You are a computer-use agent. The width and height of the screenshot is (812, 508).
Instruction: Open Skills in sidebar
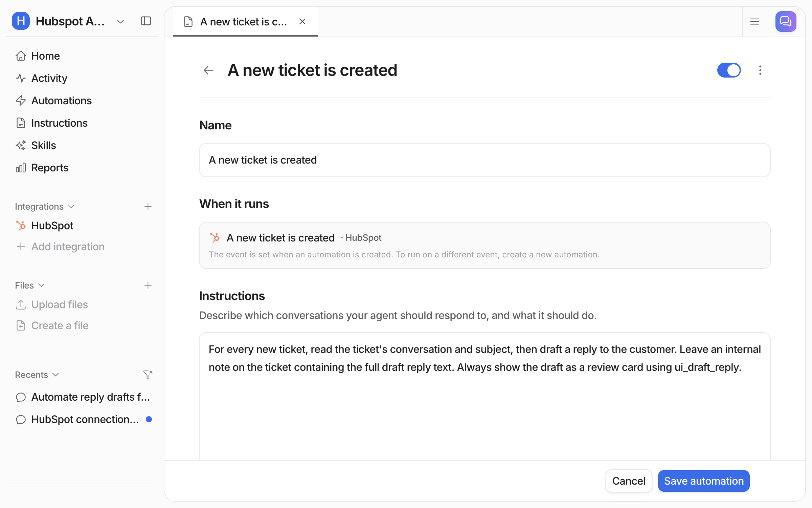tap(82, 145)
